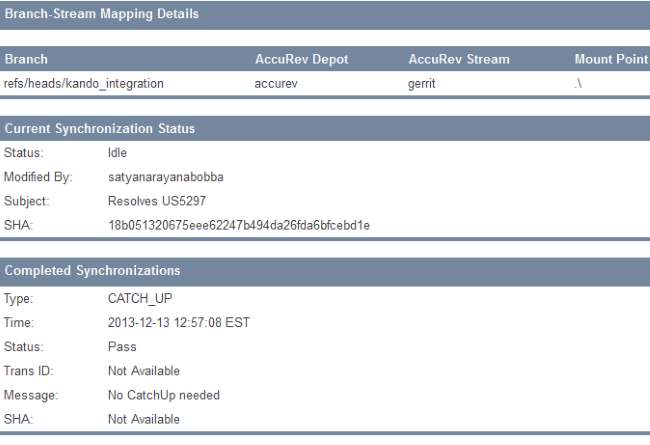Open the refs/heads/kando_integration branch entry
The image size is (650, 445).
[x=84, y=84]
